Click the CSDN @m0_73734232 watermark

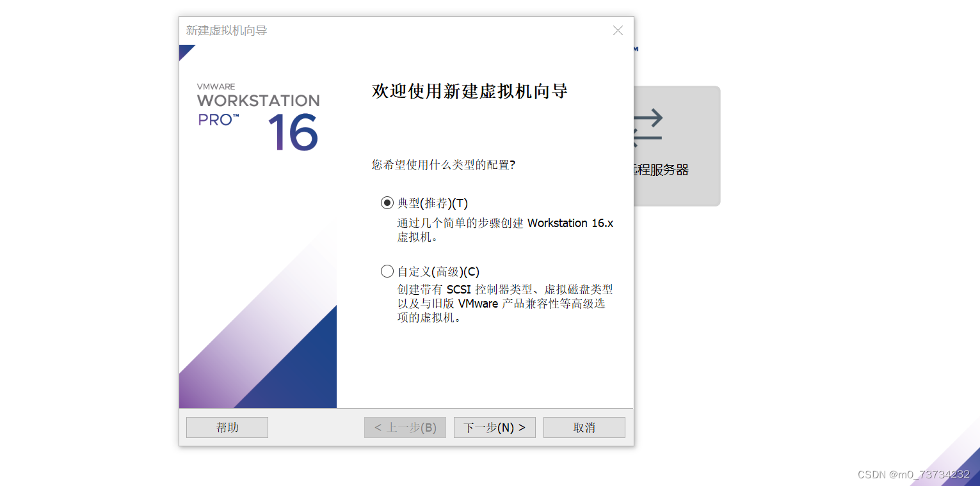[x=913, y=474]
